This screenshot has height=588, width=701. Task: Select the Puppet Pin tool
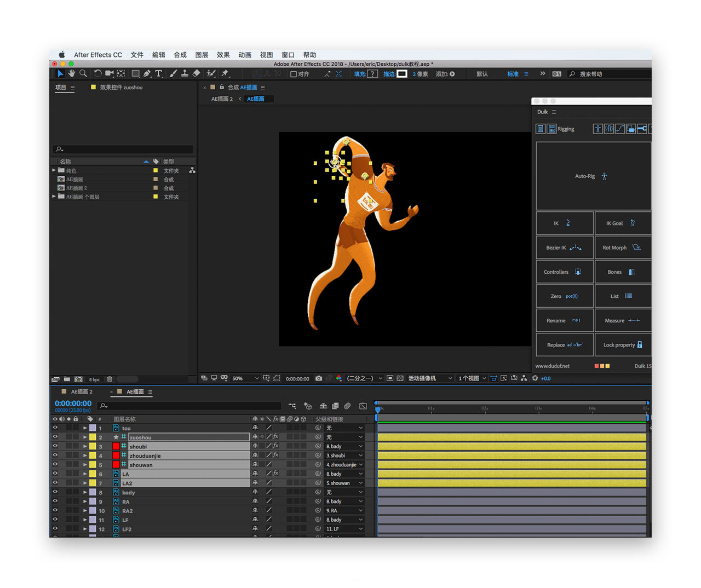point(225,73)
